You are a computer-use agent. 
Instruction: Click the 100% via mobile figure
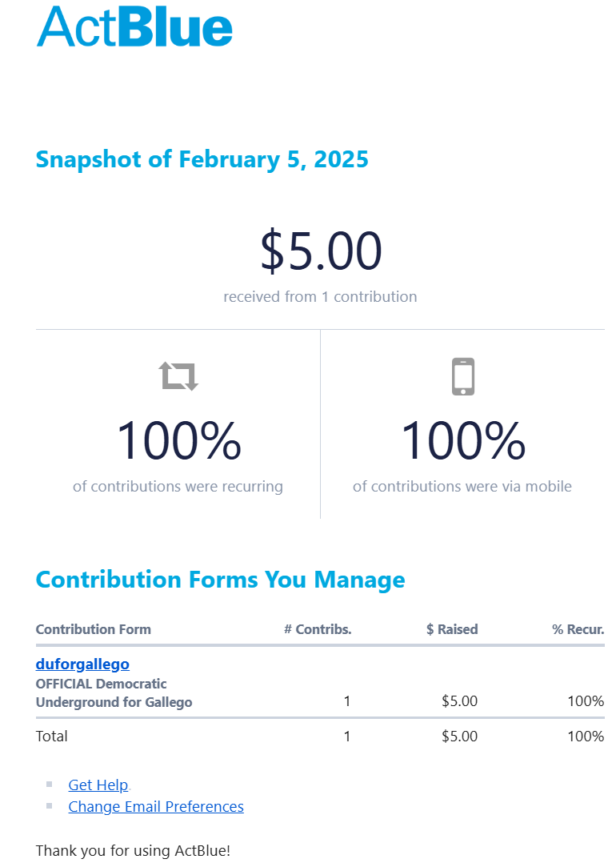coord(463,441)
